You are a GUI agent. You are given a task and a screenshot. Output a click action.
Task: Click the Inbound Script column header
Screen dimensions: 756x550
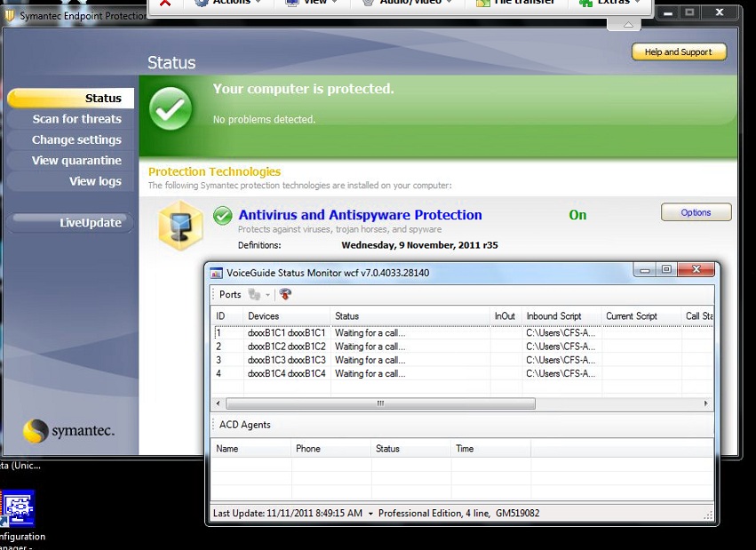(561, 316)
